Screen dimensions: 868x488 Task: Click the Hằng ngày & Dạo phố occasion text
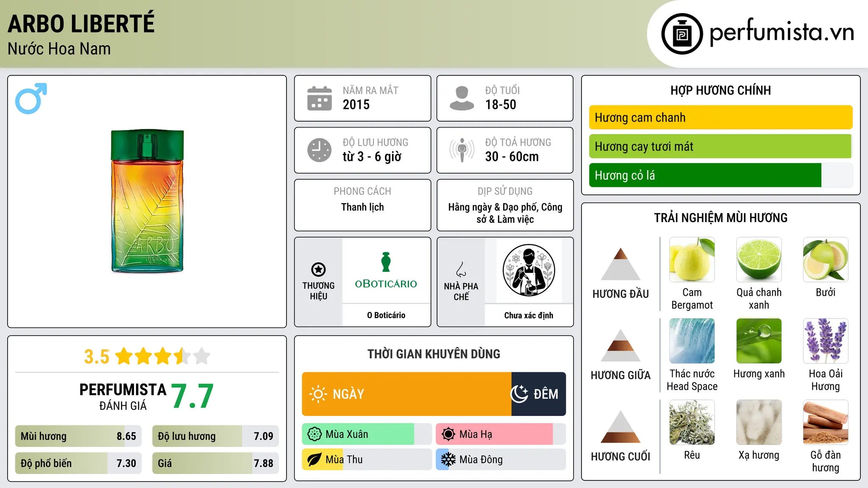coord(505,213)
